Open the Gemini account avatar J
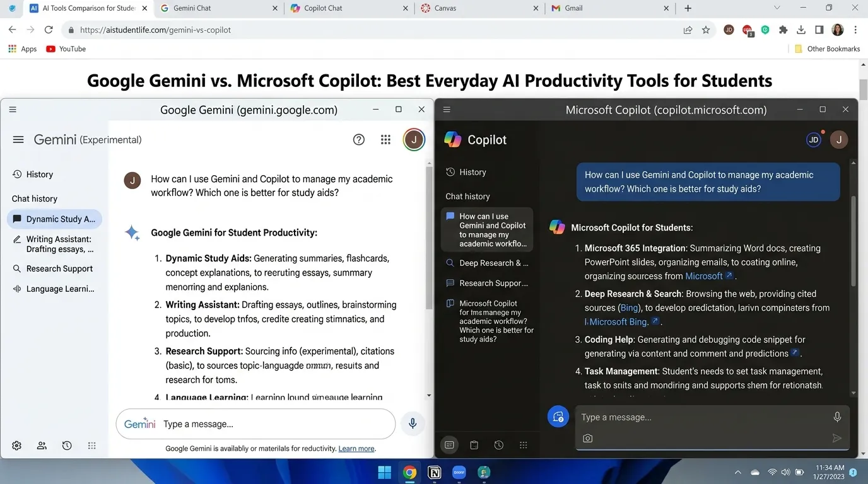The height and width of the screenshot is (484, 868). 414,140
